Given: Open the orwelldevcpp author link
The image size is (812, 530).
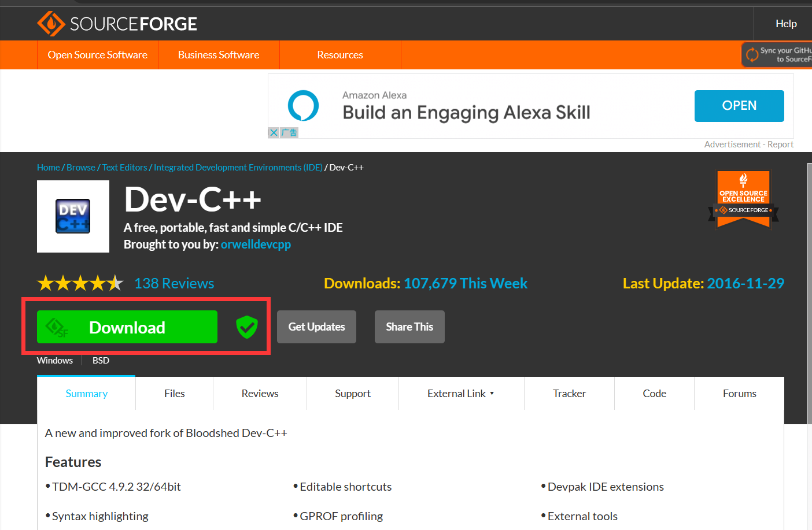Looking at the screenshot, I should pos(256,244).
